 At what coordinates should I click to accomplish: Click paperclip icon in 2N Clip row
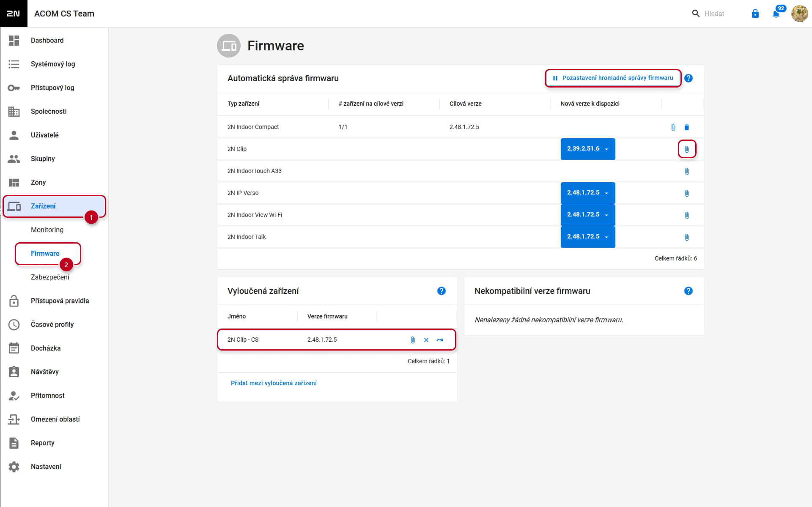(687, 149)
